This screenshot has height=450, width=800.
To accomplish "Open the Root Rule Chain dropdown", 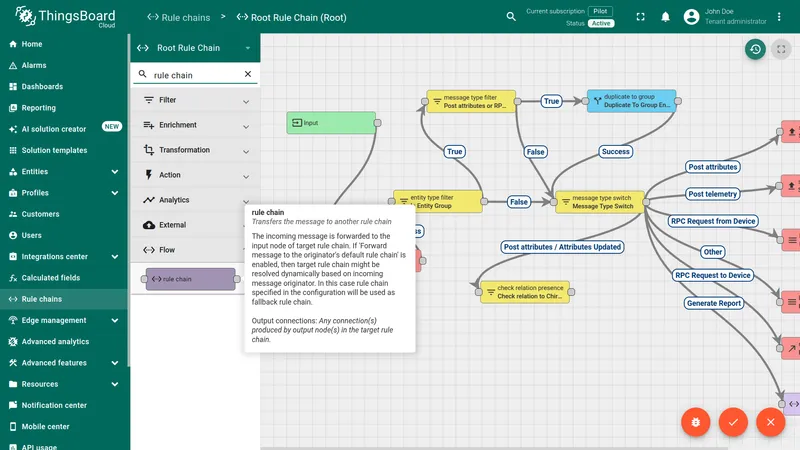I will (195, 48).
